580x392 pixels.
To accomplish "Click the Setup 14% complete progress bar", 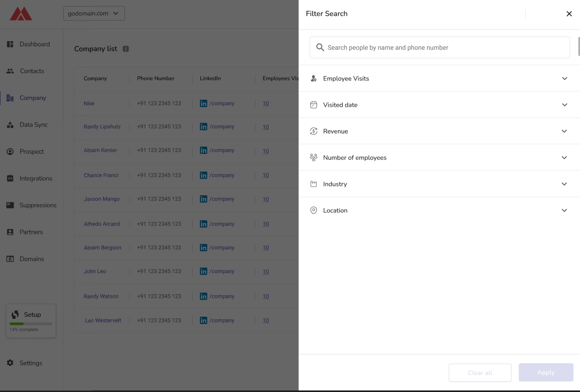I will (x=31, y=324).
